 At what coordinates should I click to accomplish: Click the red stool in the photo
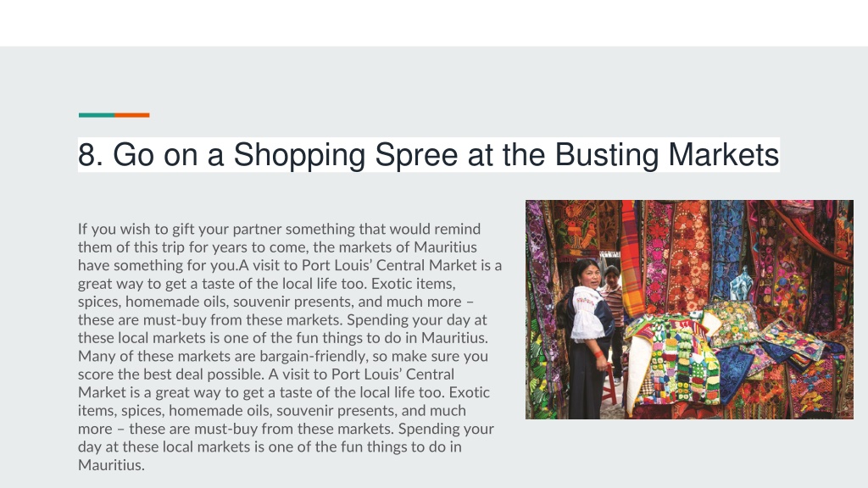coord(609,385)
